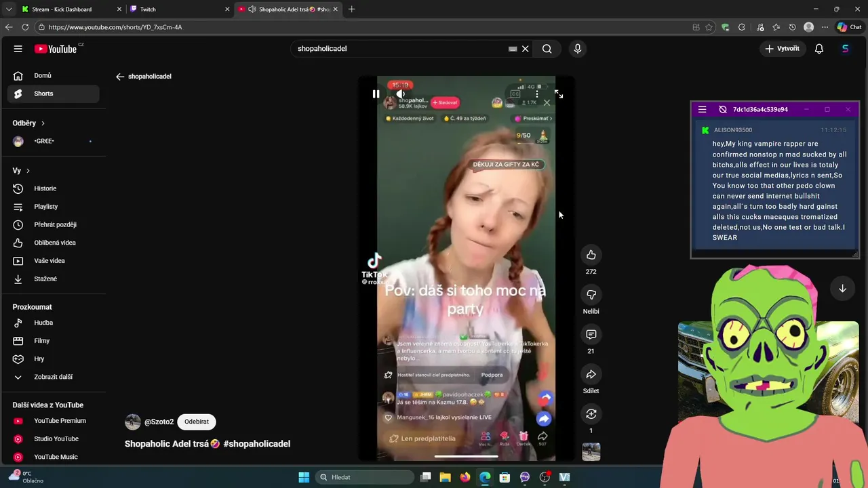The width and height of the screenshot is (868, 488).
Task: Open Stažené downloads
Action: tap(53, 279)
